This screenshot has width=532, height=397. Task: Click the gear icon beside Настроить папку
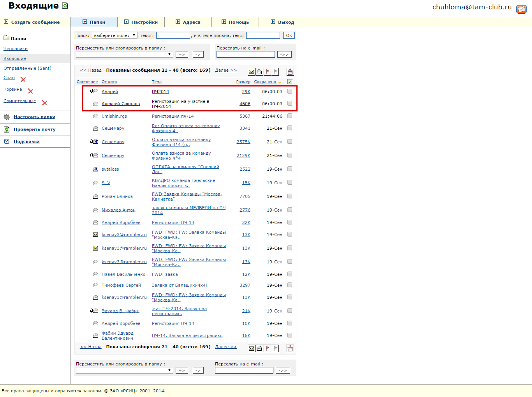(7, 117)
